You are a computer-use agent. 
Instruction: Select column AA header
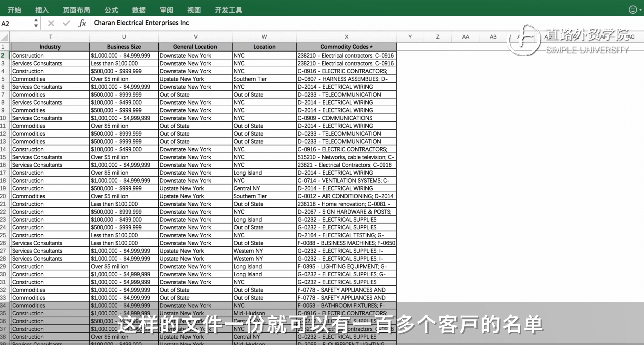click(x=465, y=37)
